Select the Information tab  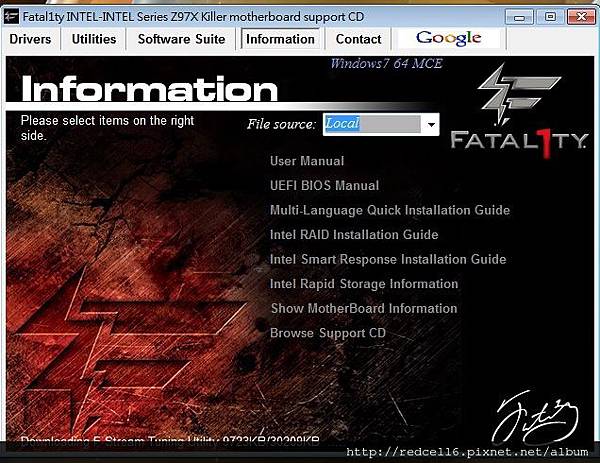coord(280,39)
